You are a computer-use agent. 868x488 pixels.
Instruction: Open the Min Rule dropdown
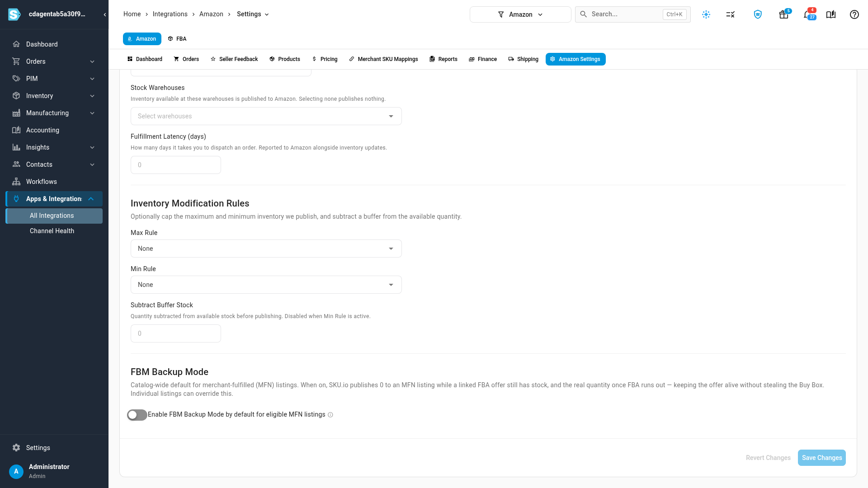point(266,285)
